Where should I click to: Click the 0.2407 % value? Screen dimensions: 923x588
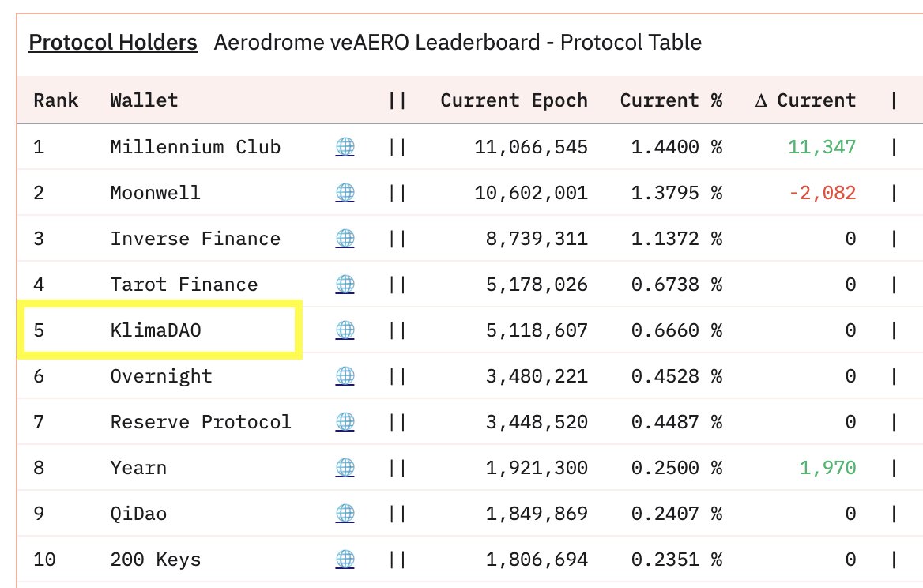[677, 514]
